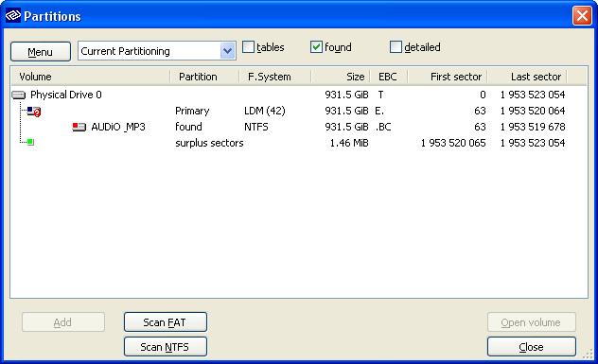Click the Open volume button

531,322
